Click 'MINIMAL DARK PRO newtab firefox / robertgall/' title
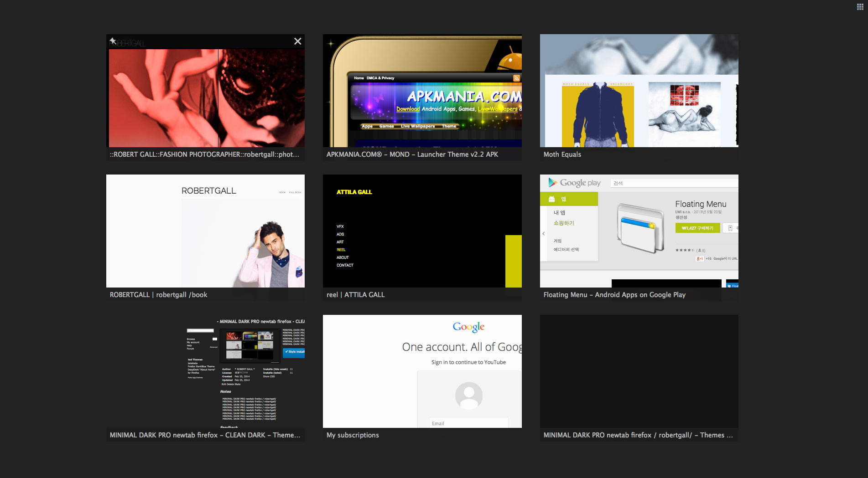The height and width of the screenshot is (478, 868). (638, 435)
